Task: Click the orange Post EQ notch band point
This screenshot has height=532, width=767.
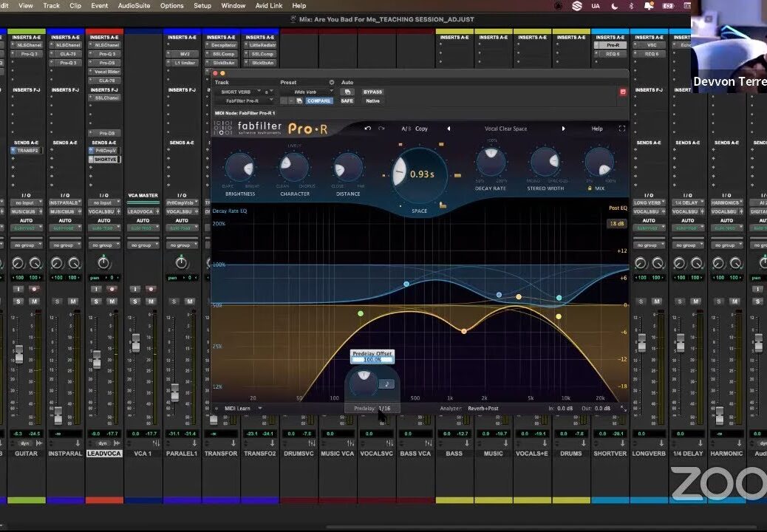Action: coord(464,331)
